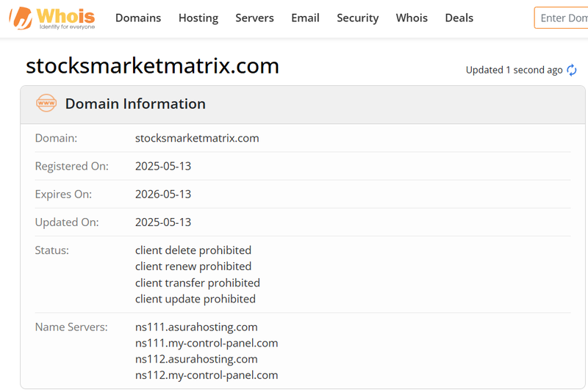588x392 pixels.
Task: Open the Whois menu item
Action: coord(412,18)
